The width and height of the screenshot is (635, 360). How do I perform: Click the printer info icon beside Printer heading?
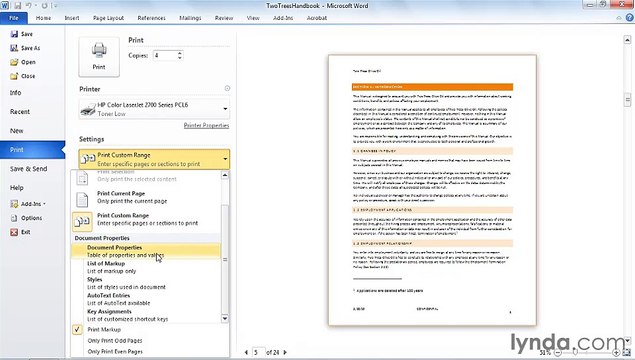tap(227, 88)
